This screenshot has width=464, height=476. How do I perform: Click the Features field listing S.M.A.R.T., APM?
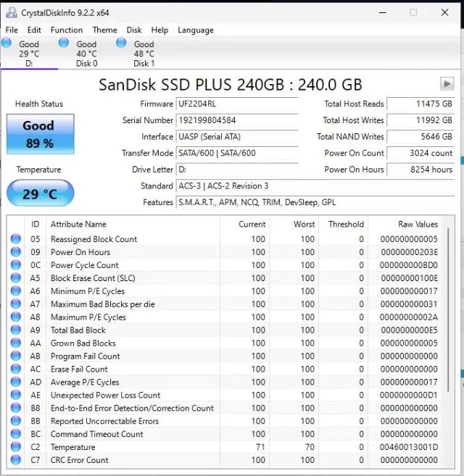[315, 202]
